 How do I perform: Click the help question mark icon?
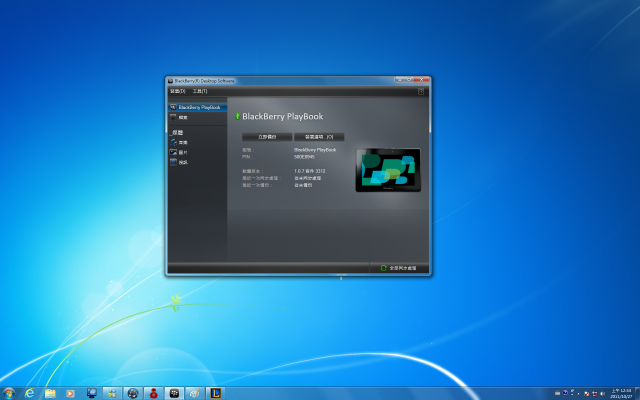coord(421,91)
